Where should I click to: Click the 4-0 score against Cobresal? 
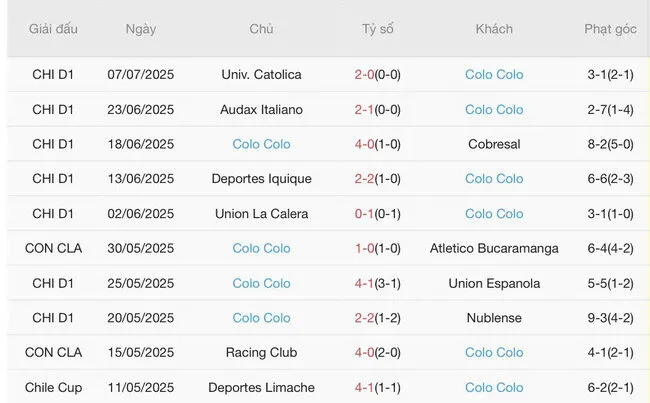click(377, 144)
